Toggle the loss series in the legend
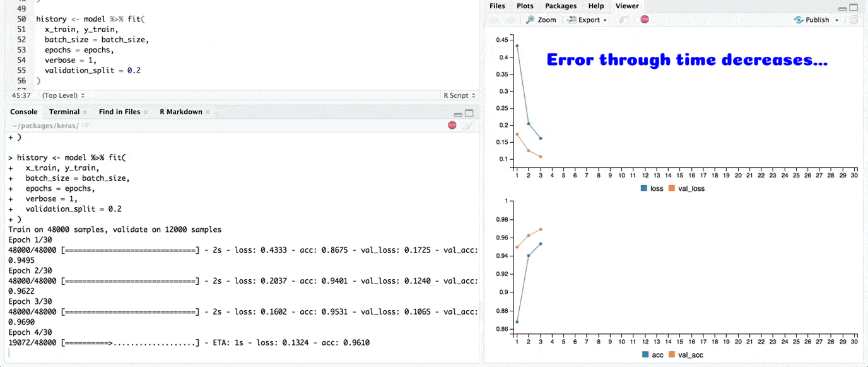 pyautogui.click(x=652, y=188)
